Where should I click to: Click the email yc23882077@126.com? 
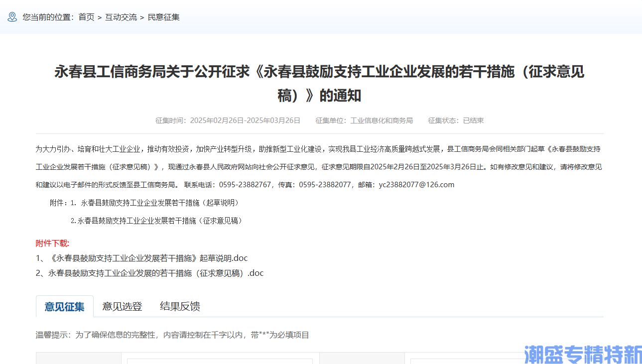click(x=416, y=185)
